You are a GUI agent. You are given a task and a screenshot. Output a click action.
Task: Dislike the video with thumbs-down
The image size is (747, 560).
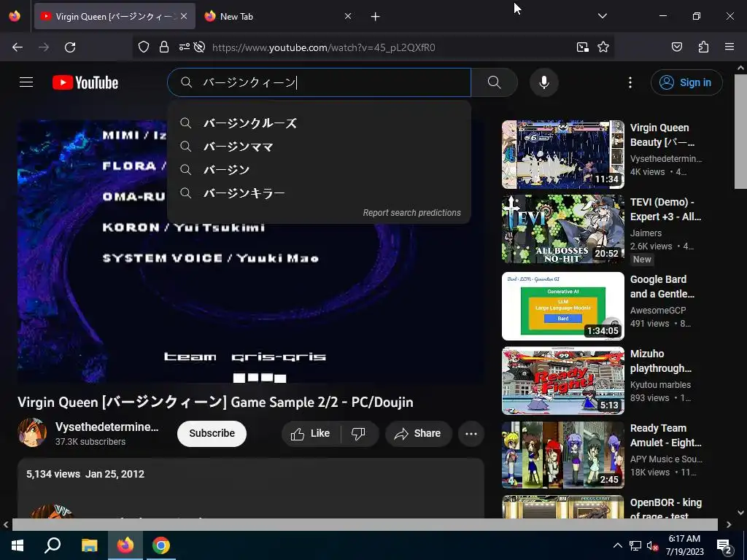(358, 433)
